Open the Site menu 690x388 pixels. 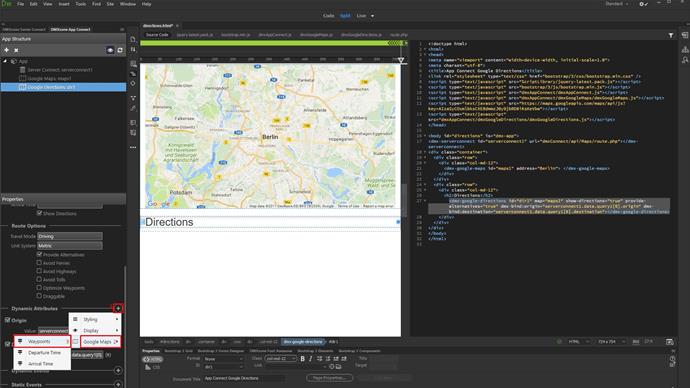click(110, 4)
